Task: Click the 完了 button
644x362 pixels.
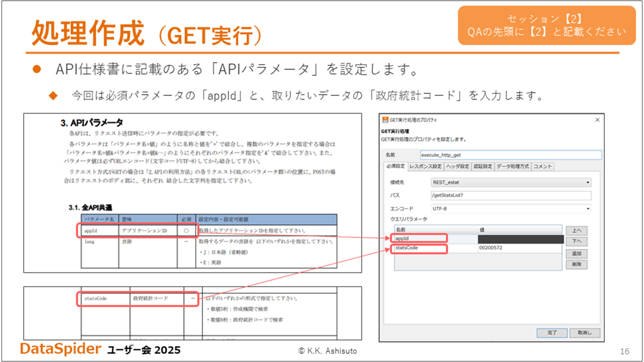Action: [x=551, y=332]
